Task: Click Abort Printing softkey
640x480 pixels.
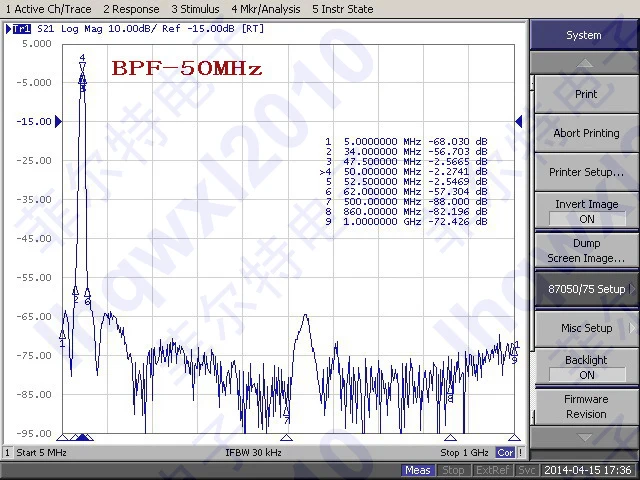Action: click(x=586, y=133)
